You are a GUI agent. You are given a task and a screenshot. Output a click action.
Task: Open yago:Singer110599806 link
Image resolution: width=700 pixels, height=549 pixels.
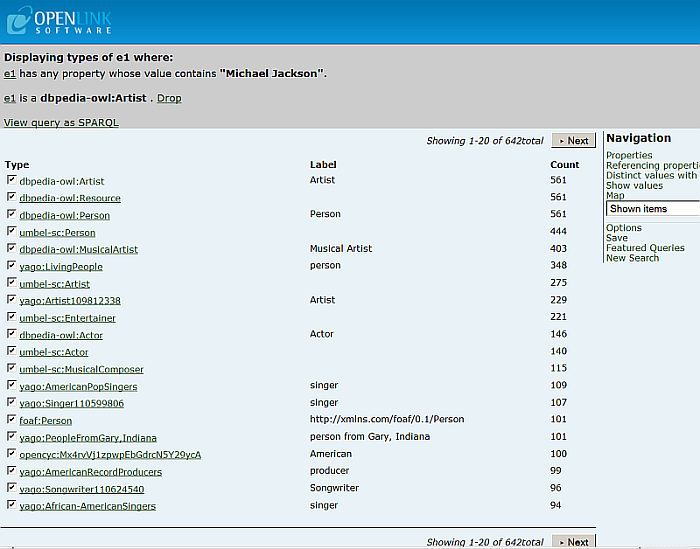point(72,403)
